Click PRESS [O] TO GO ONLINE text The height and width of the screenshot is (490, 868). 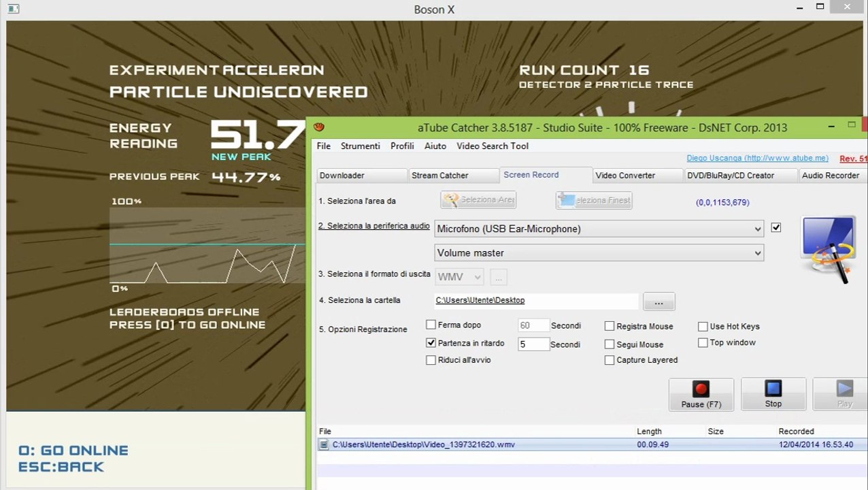tap(188, 325)
